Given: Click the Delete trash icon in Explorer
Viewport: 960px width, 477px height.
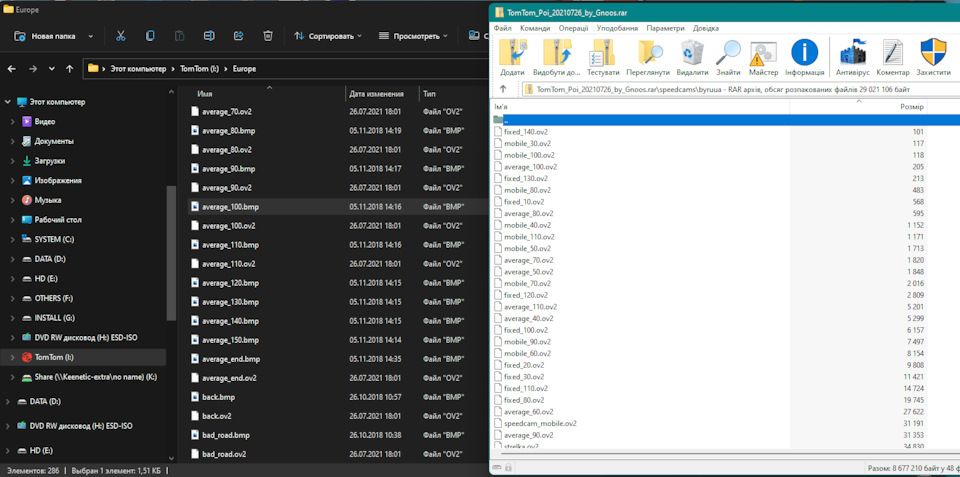Looking at the screenshot, I should 268,36.
